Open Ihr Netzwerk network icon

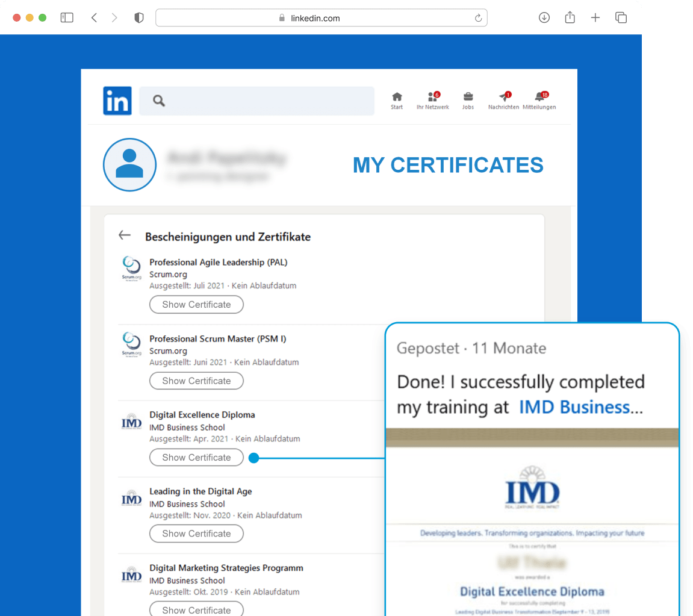click(432, 98)
